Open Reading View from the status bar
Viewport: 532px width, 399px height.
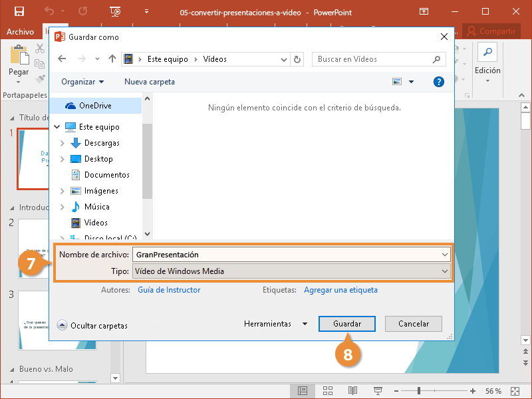[x=352, y=390]
